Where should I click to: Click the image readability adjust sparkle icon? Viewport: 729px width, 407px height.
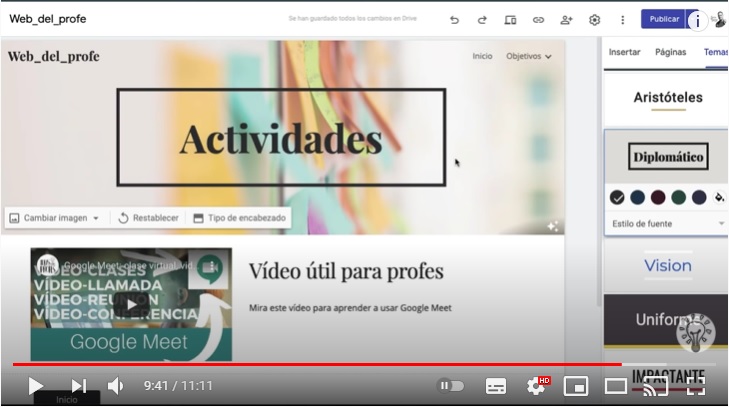click(553, 226)
